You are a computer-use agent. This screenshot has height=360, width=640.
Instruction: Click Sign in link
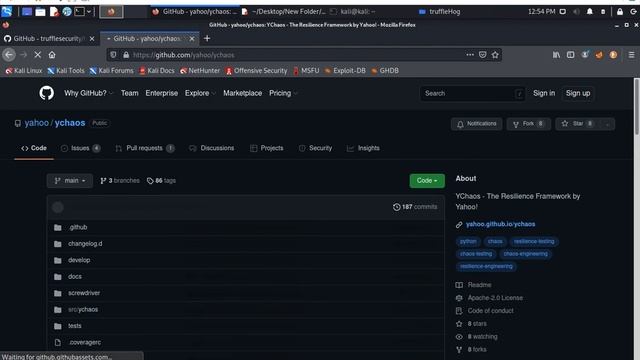pyautogui.click(x=544, y=93)
